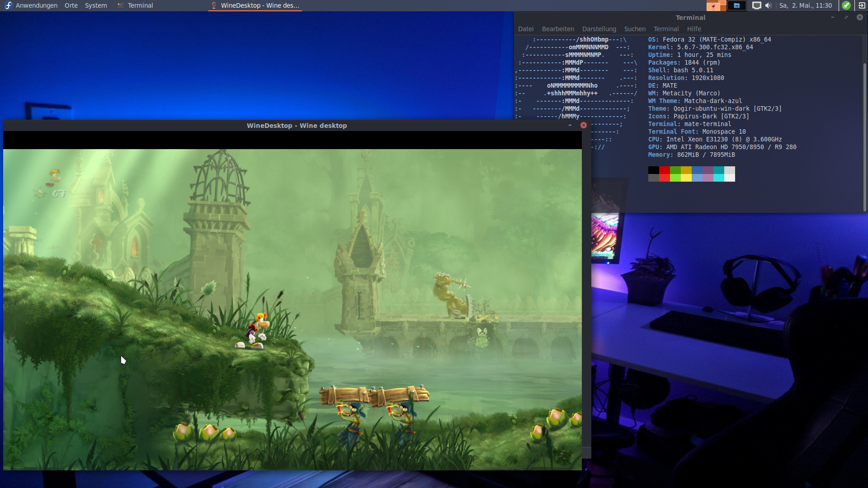This screenshot has width=868, height=488.
Task: Open the Datei menu in Terminal
Action: point(525,29)
